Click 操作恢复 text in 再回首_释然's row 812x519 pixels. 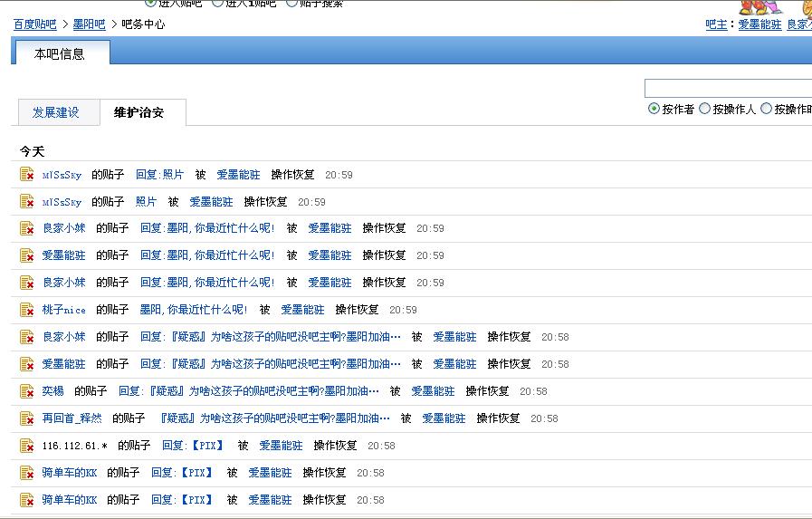tap(498, 418)
